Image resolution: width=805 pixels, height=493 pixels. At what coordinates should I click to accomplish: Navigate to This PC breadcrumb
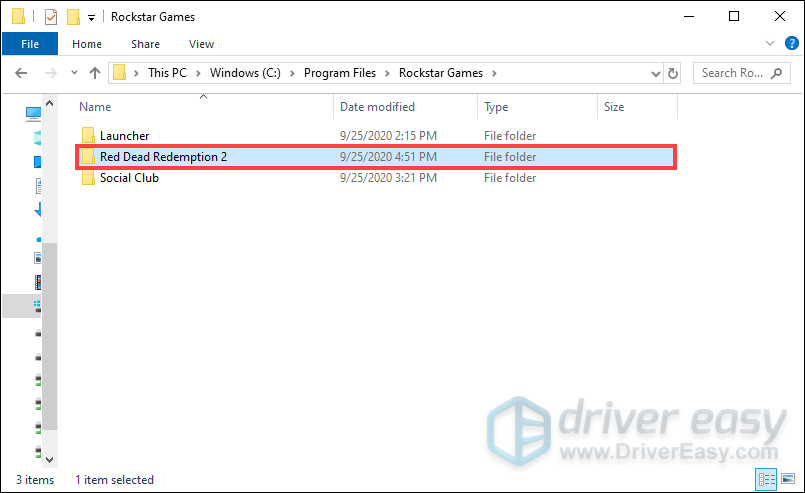click(x=167, y=73)
